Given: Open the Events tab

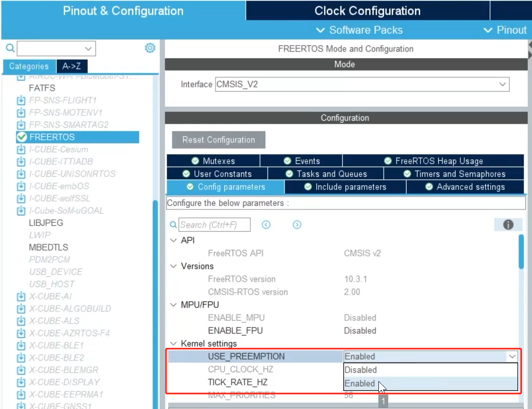Looking at the screenshot, I should pyautogui.click(x=301, y=161).
